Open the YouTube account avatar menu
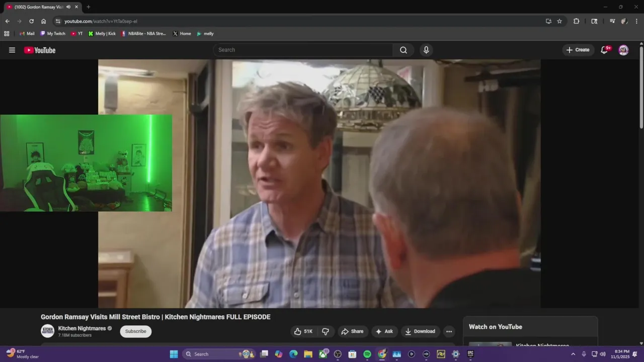The image size is (644, 362). [623, 50]
